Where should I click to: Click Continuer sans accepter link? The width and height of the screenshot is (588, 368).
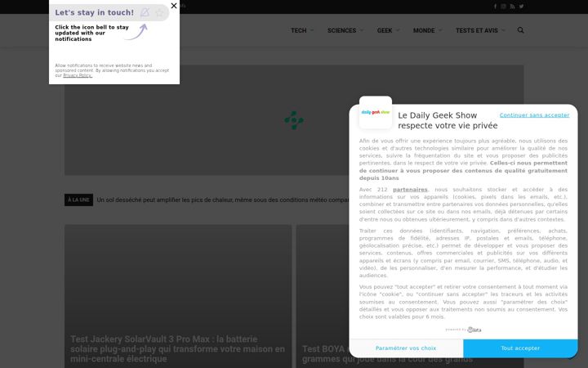click(534, 115)
